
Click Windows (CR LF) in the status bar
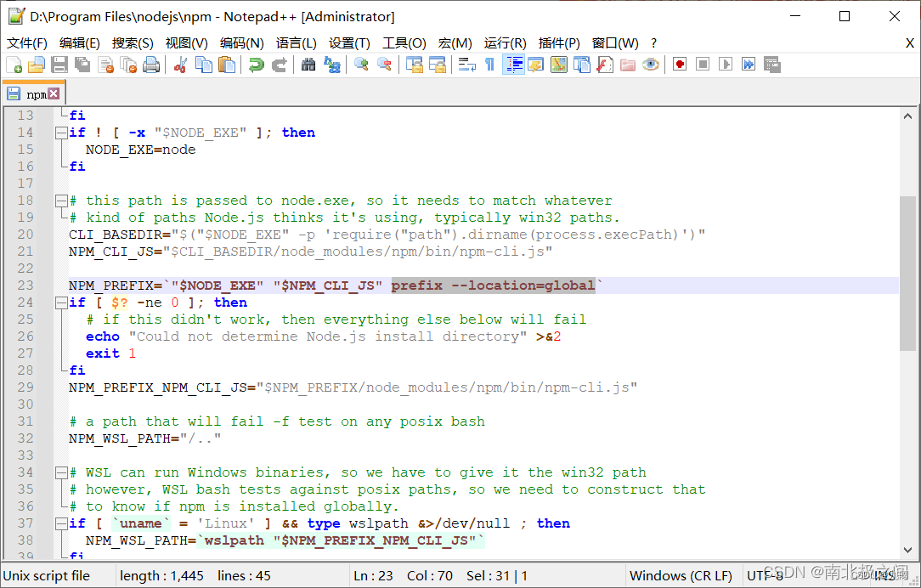pos(680,575)
